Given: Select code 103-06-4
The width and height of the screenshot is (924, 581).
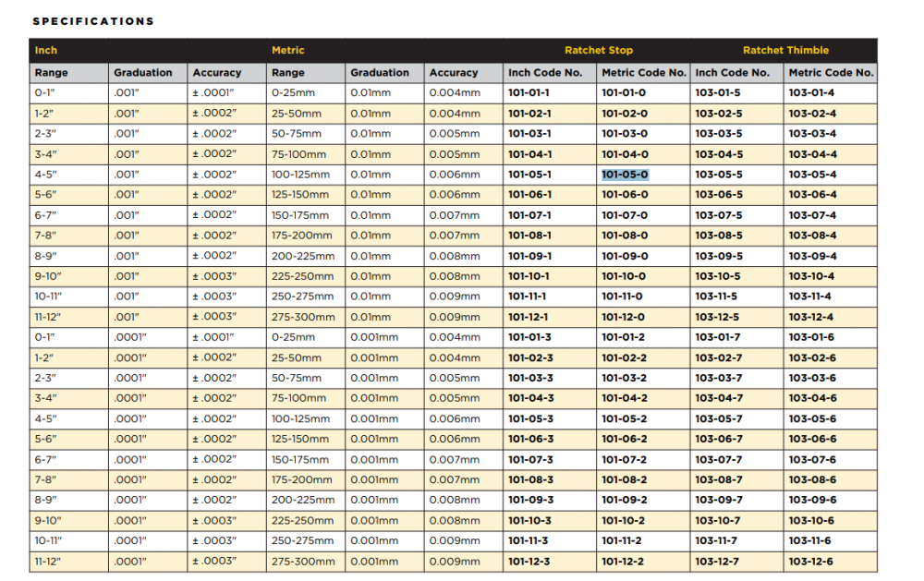Looking at the screenshot, I should tap(812, 195).
